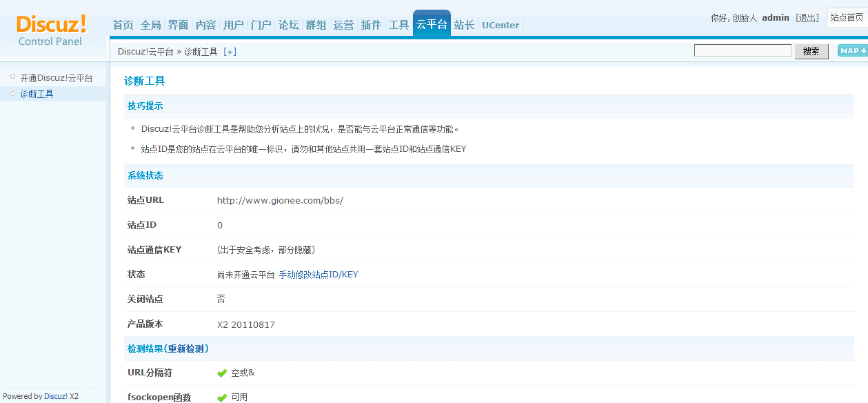Click the product version X2 20110817
868x403 pixels.
point(246,324)
